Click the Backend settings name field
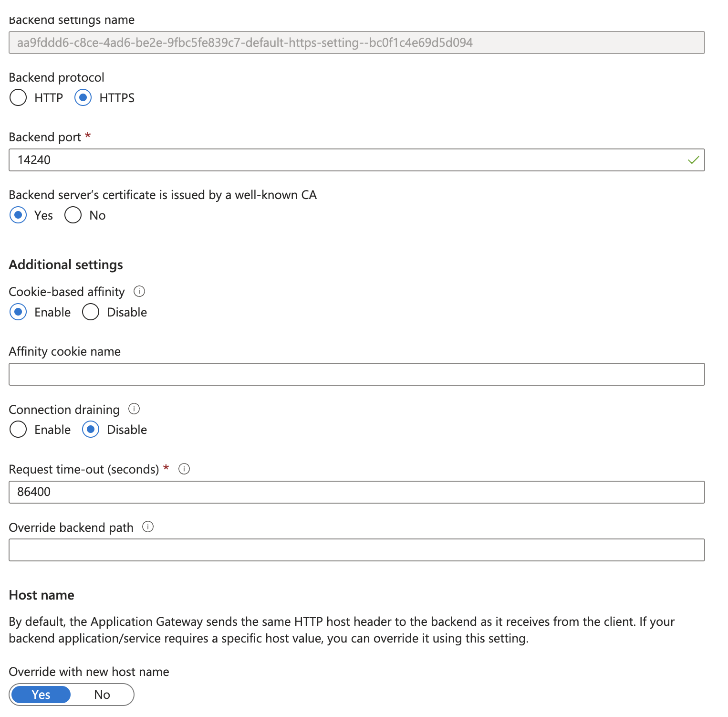Viewport: 728px width, 717px height. 356,42
